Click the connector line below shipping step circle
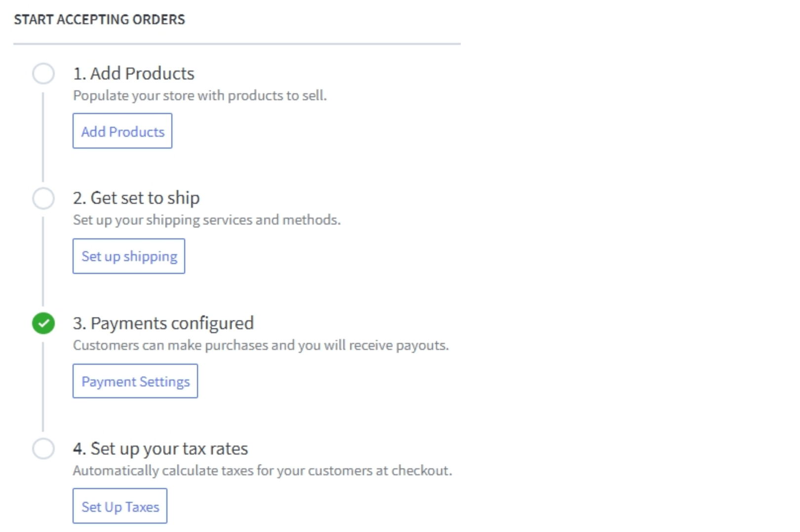This screenshot has height=532, width=800. (x=43, y=262)
